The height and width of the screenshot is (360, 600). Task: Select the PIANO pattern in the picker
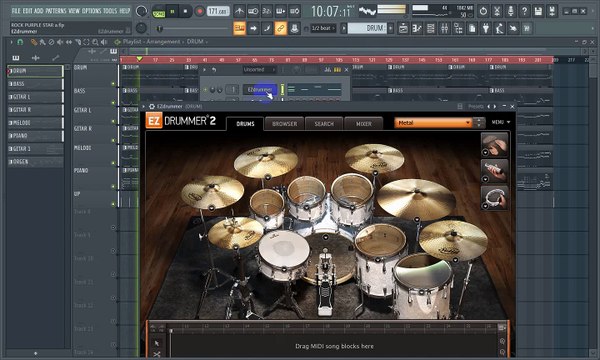(x=35, y=136)
